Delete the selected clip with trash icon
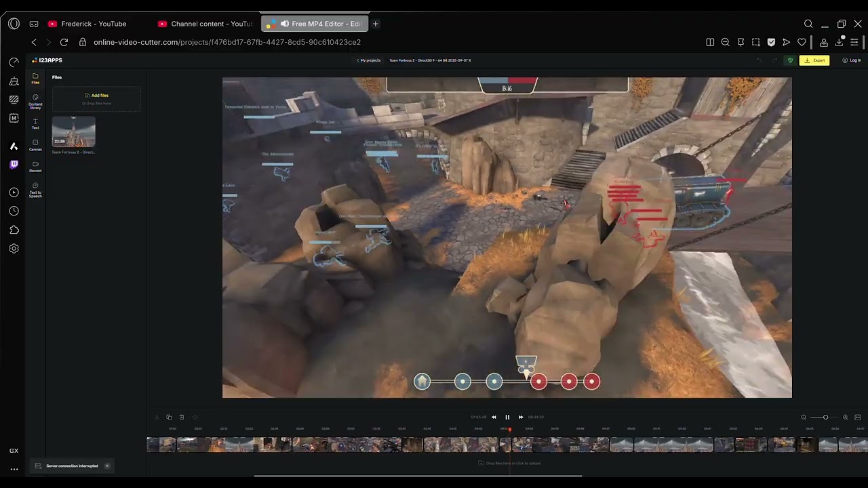868x488 pixels. pos(182,418)
